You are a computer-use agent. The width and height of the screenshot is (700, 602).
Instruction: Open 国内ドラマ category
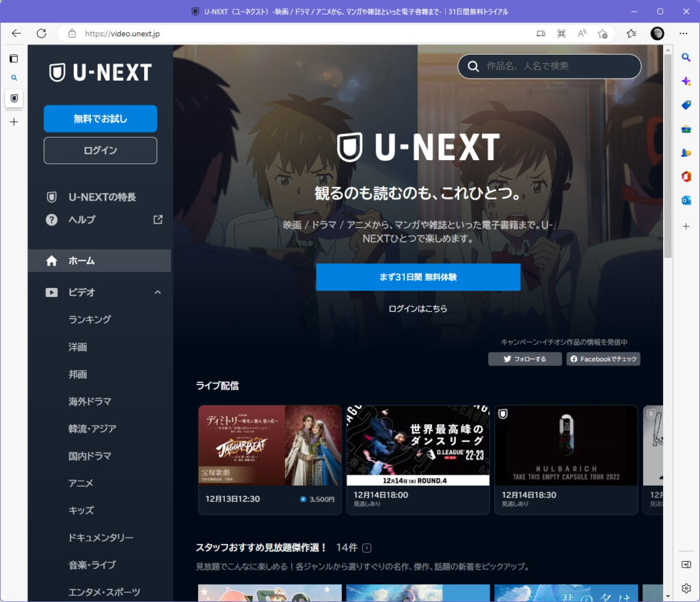click(90, 456)
